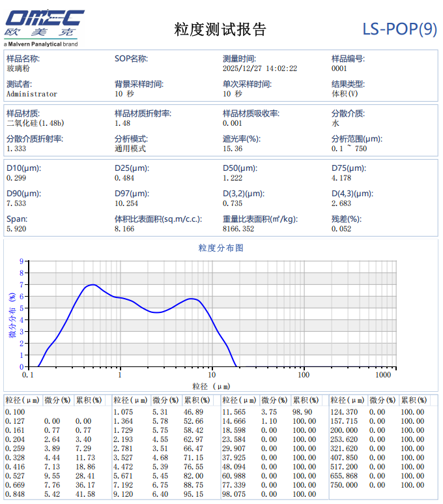Viewport: 443px width, 504px height.
Task: Select the 结果类型 value 体积(V)
Action: point(345,94)
